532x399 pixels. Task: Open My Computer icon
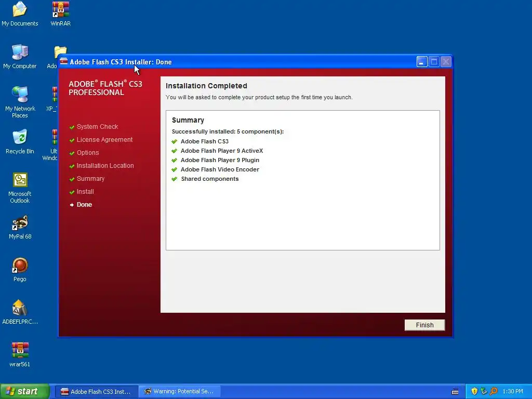[x=20, y=57]
